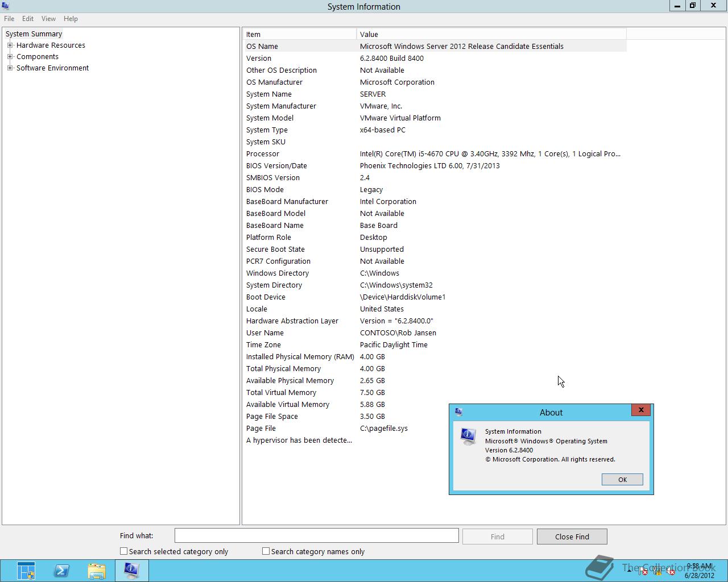Select the Platform Role row
Image resolution: width=728 pixels, height=582 pixels.
point(435,237)
